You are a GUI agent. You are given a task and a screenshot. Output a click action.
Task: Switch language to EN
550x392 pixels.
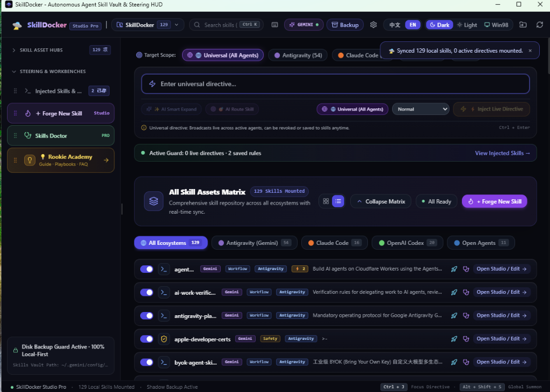[x=413, y=25]
